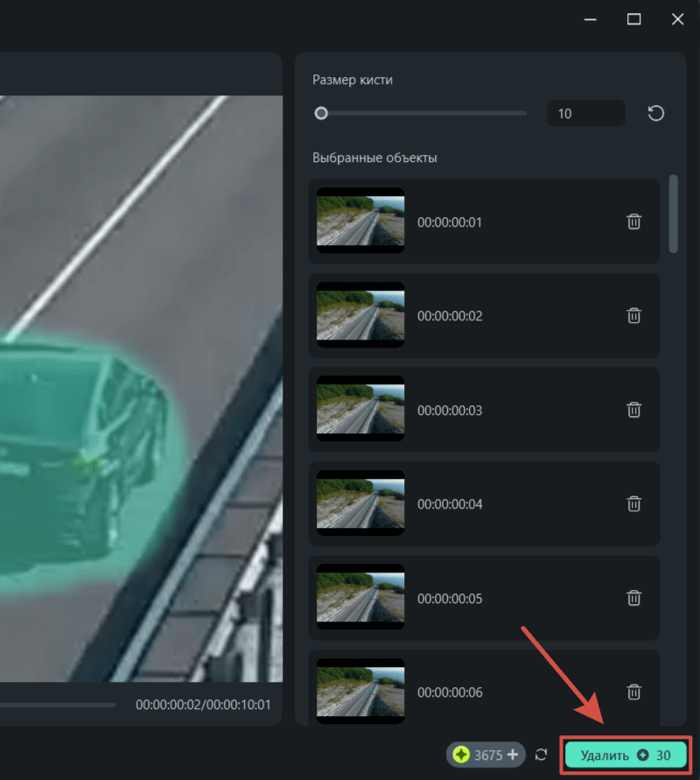This screenshot has width=700, height=780.
Task: Click the brush size slider handle
Action: coord(321,113)
